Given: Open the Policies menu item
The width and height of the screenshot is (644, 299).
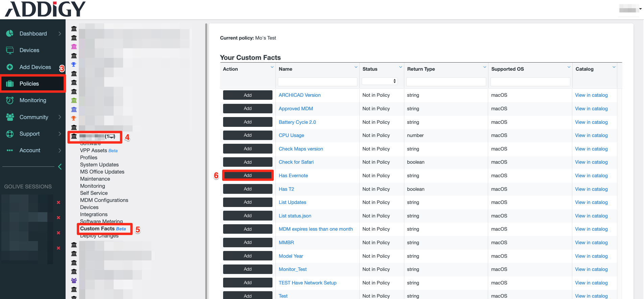Looking at the screenshot, I should click(29, 84).
